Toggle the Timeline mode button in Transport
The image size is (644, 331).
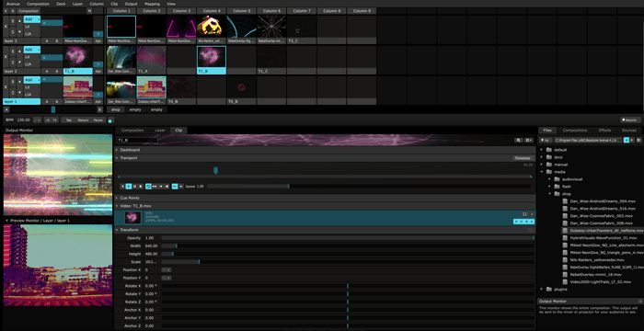tap(523, 158)
